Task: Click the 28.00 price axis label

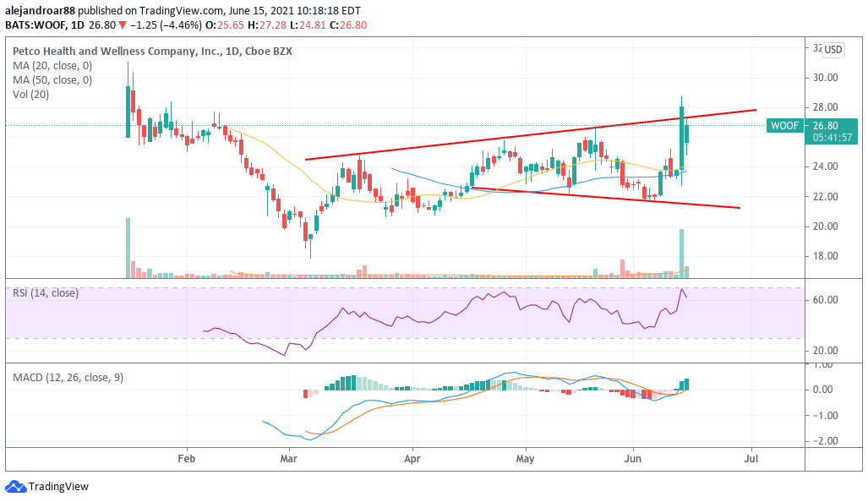Action: pos(825,107)
